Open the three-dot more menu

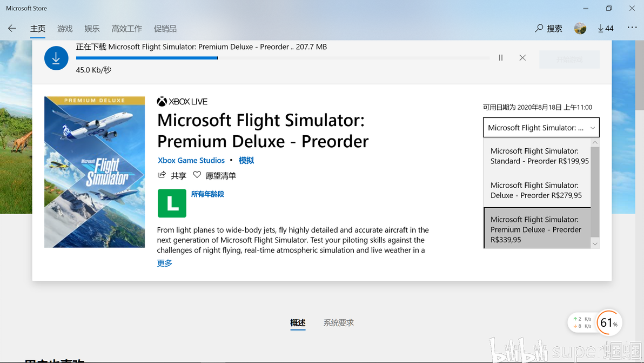(632, 28)
